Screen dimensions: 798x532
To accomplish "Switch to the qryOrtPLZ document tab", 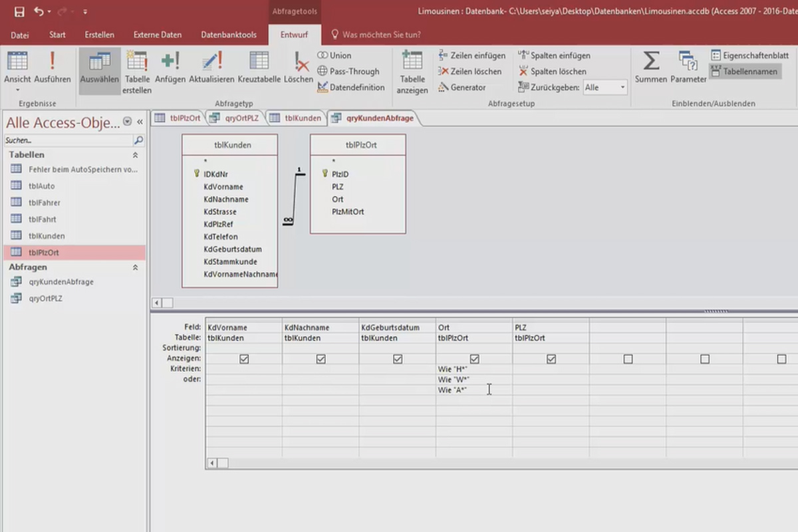I will click(236, 118).
